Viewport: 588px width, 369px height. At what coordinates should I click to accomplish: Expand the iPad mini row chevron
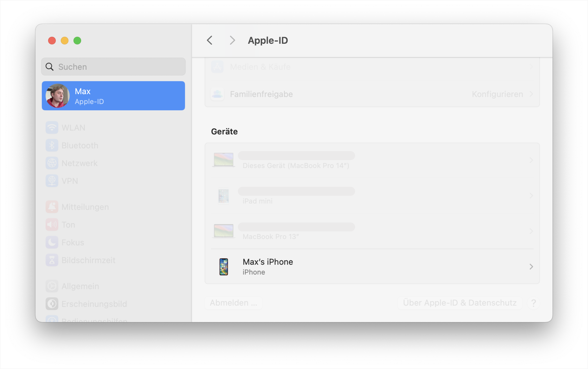tap(531, 196)
